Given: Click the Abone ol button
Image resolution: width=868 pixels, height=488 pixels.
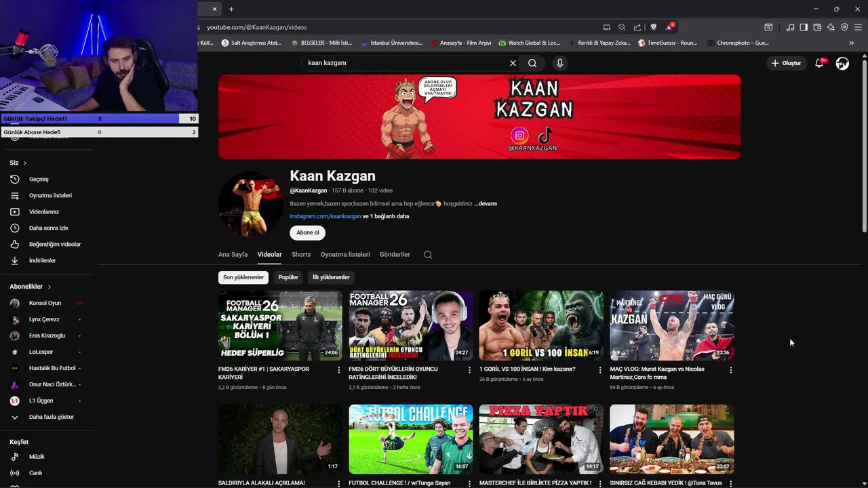Looking at the screenshot, I should click(x=307, y=232).
